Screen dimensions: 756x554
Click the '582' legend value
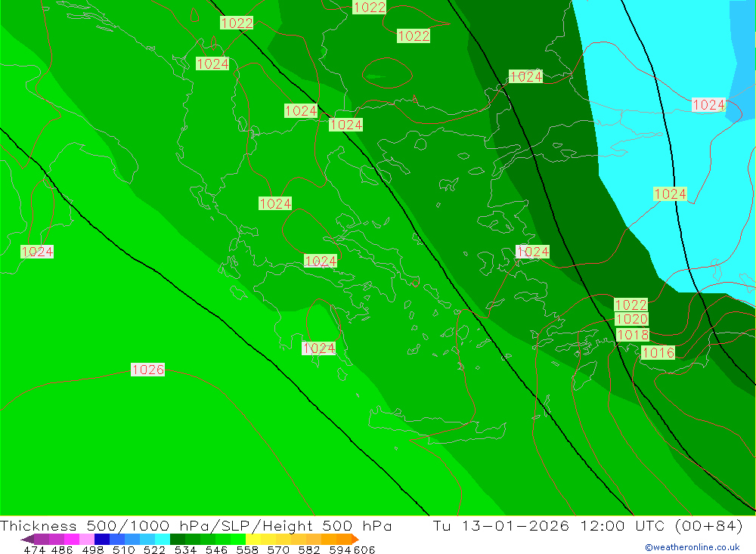(309, 549)
